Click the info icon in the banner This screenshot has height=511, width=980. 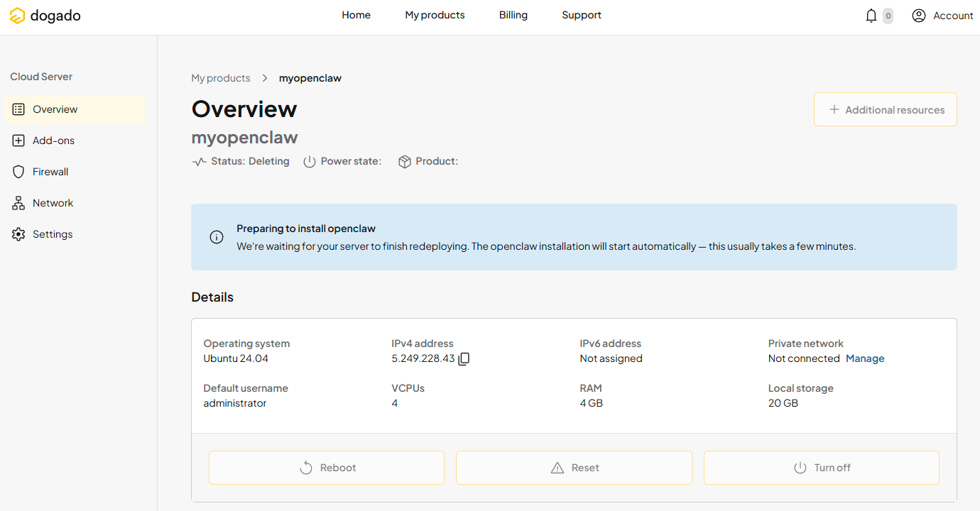coord(217,237)
